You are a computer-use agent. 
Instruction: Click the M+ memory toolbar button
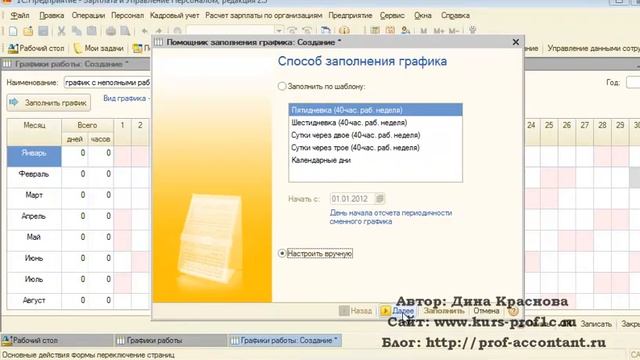[x=439, y=31]
